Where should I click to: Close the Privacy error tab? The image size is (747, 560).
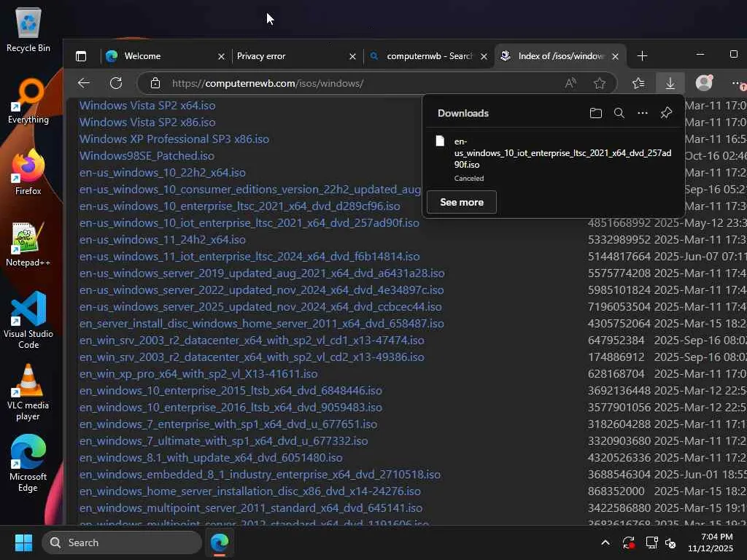tap(352, 57)
